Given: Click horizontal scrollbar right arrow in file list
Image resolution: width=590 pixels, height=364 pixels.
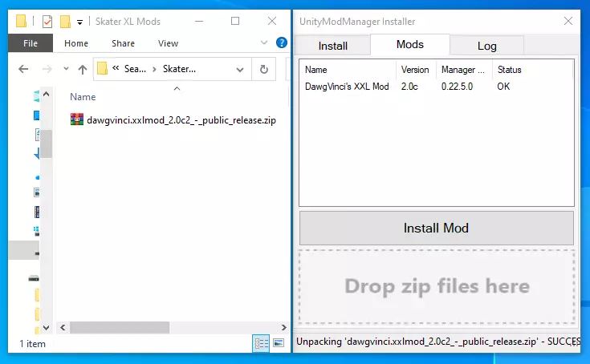Looking at the screenshot, I should point(283,328).
